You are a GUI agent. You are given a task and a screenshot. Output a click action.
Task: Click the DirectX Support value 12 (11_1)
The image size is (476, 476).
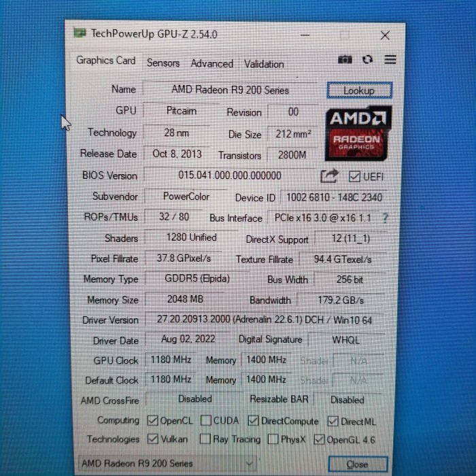351,239
